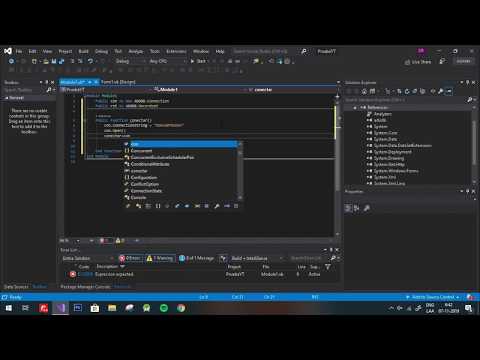Switch to the Form1.vb [Design] tab

118,82
